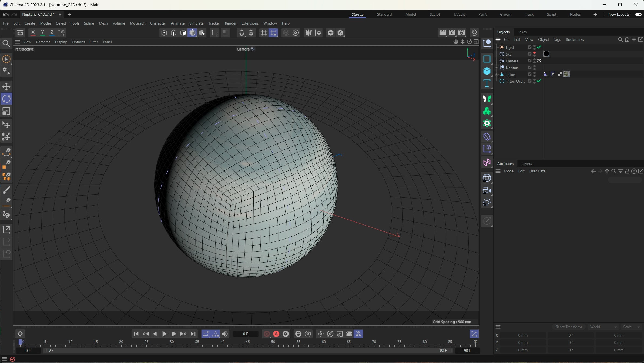This screenshot has height=363, width=644.
Task: Open the Paint brush tool
Action: 6,190
